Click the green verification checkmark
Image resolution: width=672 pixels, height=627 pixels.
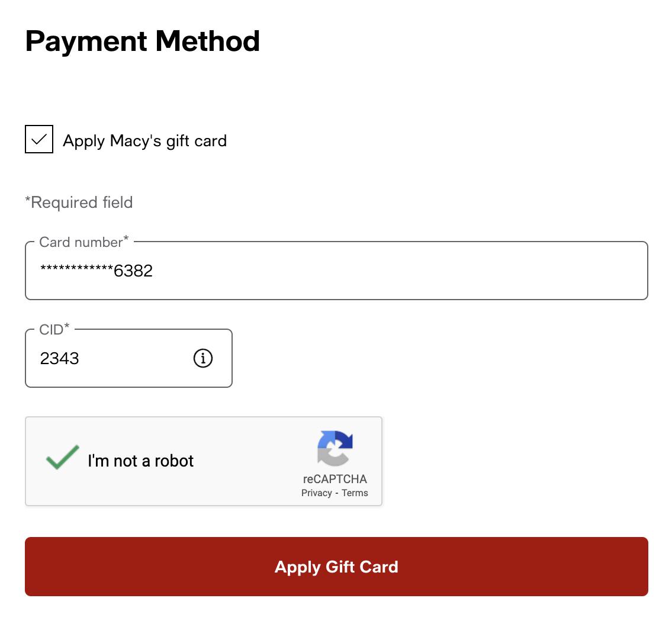point(62,456)
